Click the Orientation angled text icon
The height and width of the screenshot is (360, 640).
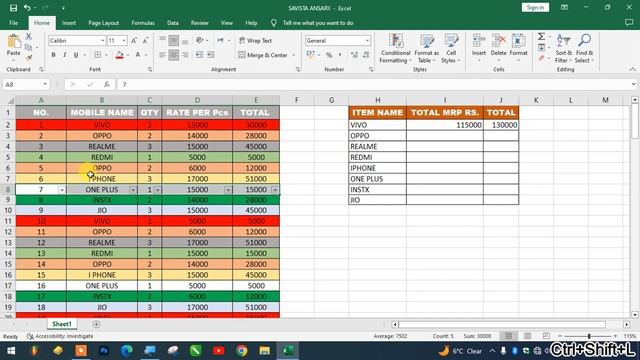coord(200,40)
